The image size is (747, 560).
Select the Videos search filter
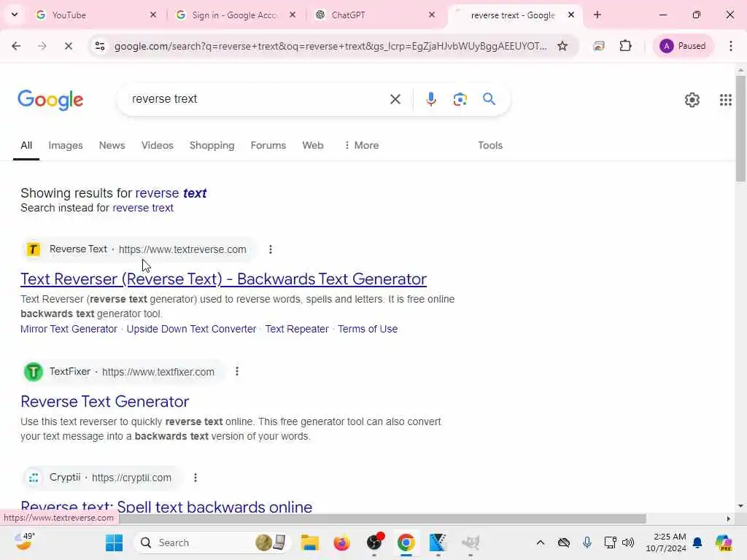[x=158, y=145]
